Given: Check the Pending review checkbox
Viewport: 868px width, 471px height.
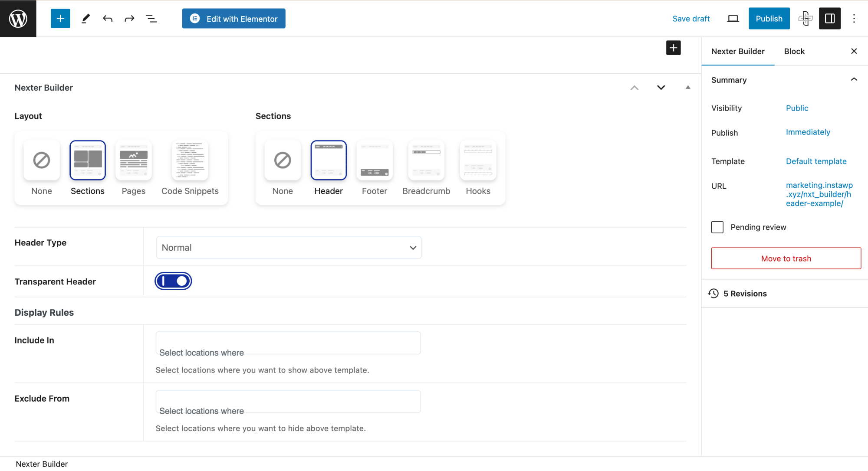Looking at the screenshot, I should (x=717, y=227).
